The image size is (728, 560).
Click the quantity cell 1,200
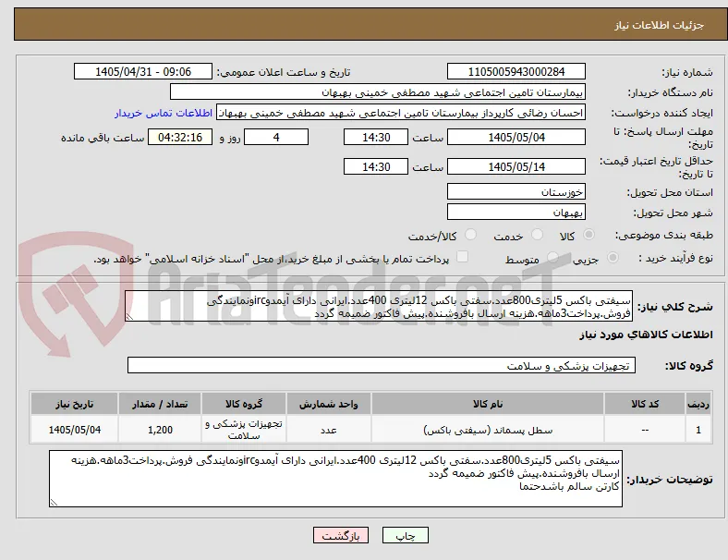coord(160,430)
